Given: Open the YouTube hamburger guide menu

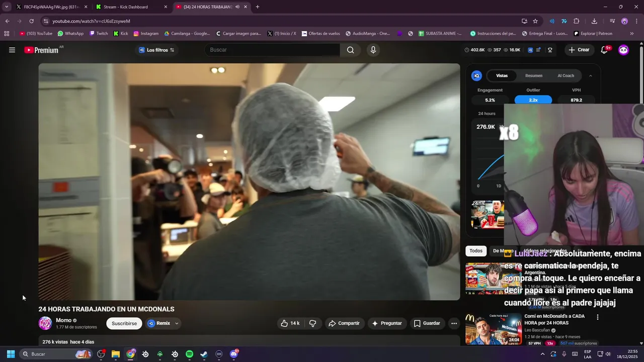Looking at the screenshot, I should [12, 50].
